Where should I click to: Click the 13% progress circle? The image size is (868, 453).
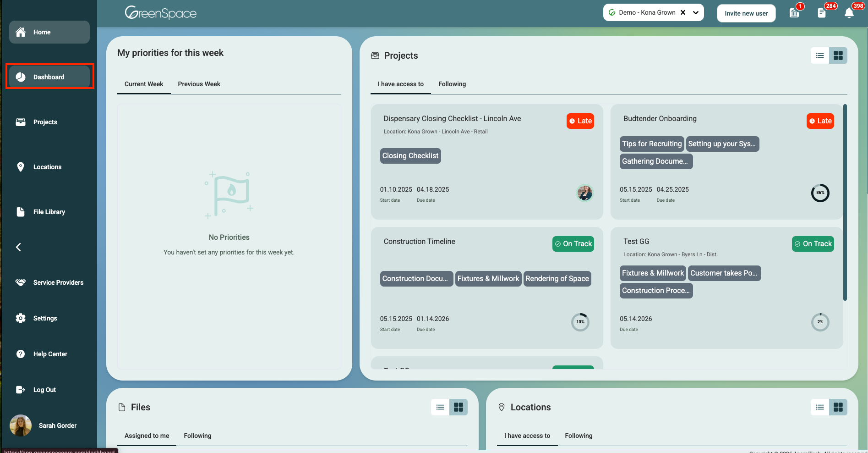[580, 322]
